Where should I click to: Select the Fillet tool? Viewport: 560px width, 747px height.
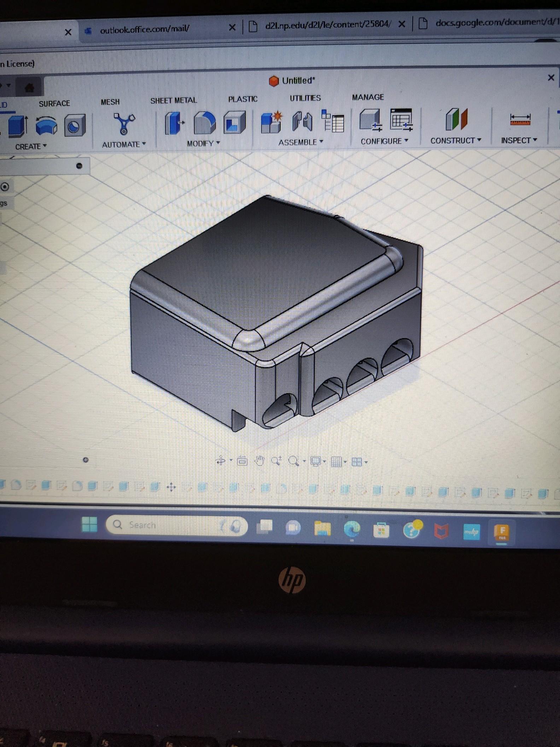point(204,123)
